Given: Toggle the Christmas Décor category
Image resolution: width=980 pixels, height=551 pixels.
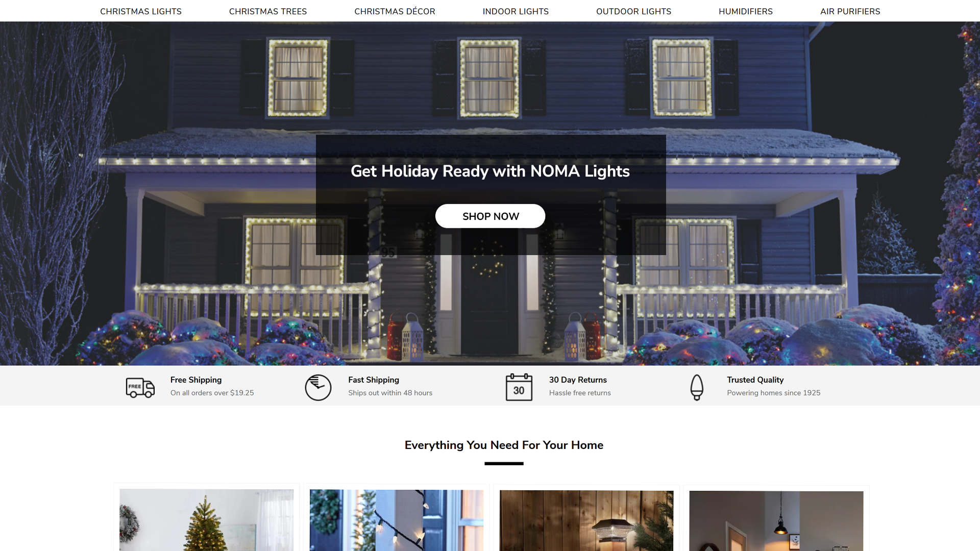Looking at the screenshot, I should point(395,11).
